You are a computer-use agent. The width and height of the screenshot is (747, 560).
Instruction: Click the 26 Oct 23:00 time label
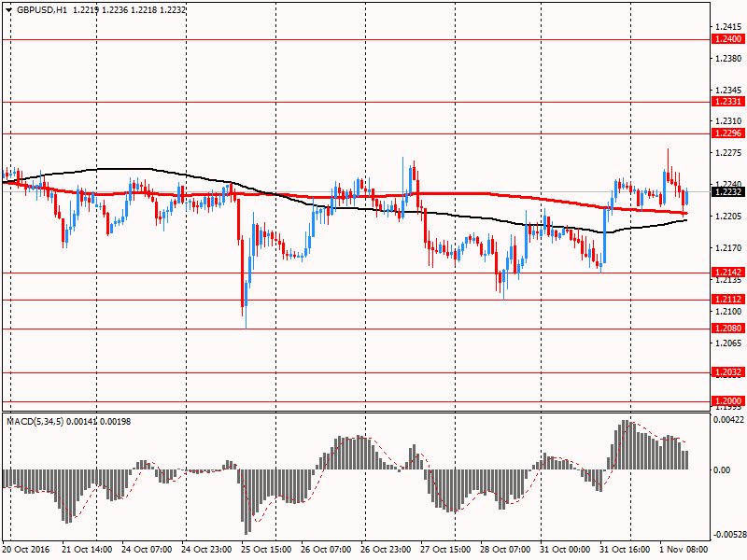(386, 550)
